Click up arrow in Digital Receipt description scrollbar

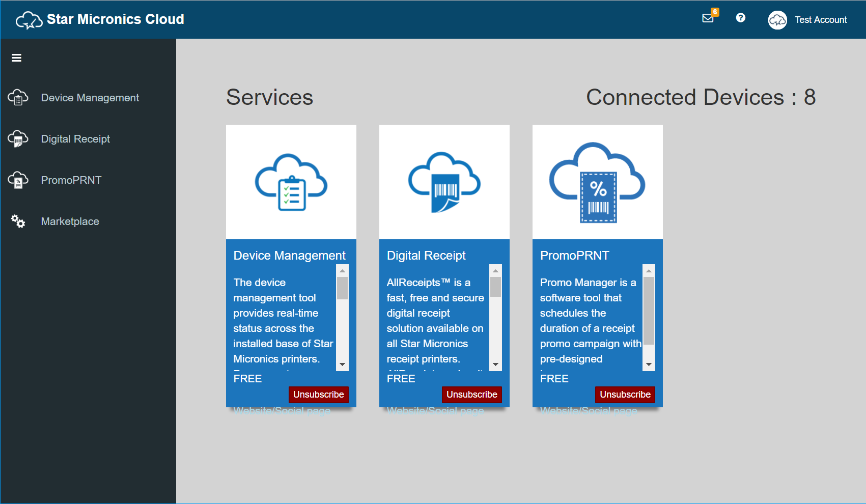tap(495, 271)
